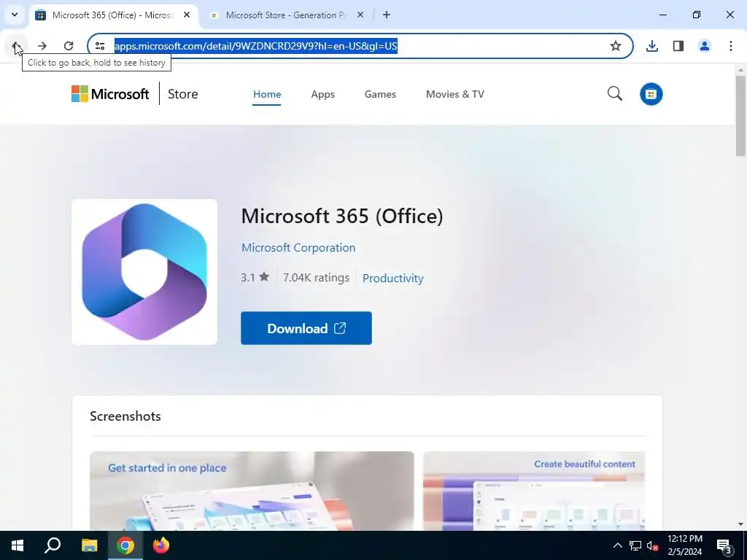Open the 'Create beautiful content' screenshot
The width and height of the screenshot is (747, 560).
[534, 491]
